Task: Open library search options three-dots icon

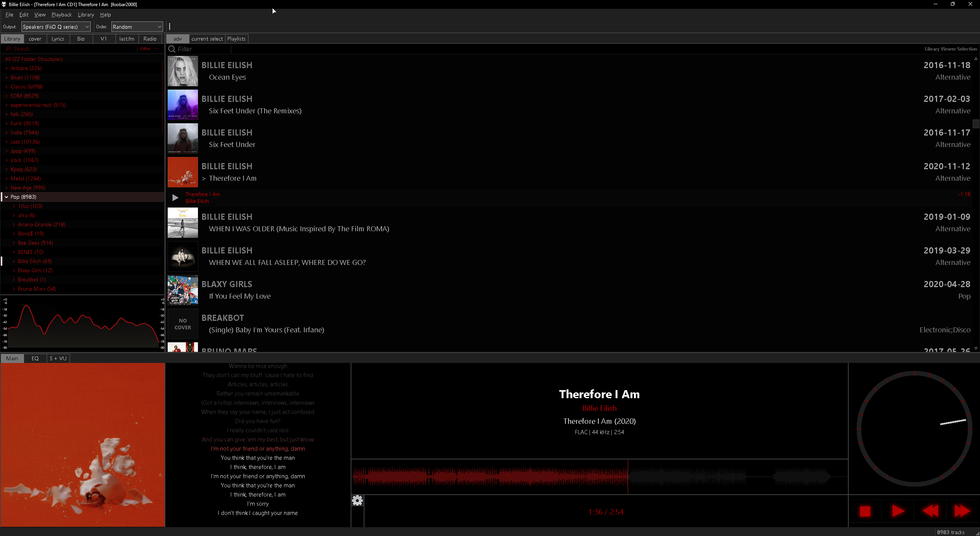Action: [x=157, y=49]
